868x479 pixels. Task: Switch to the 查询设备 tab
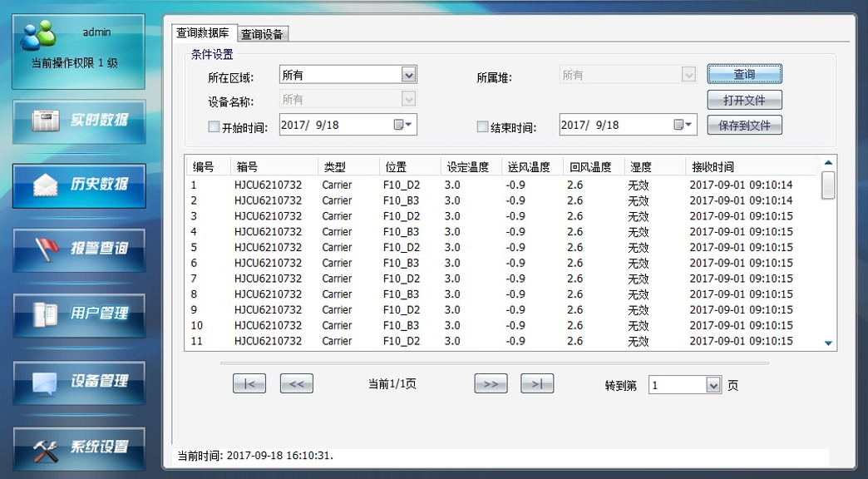[x=263, y=34]
